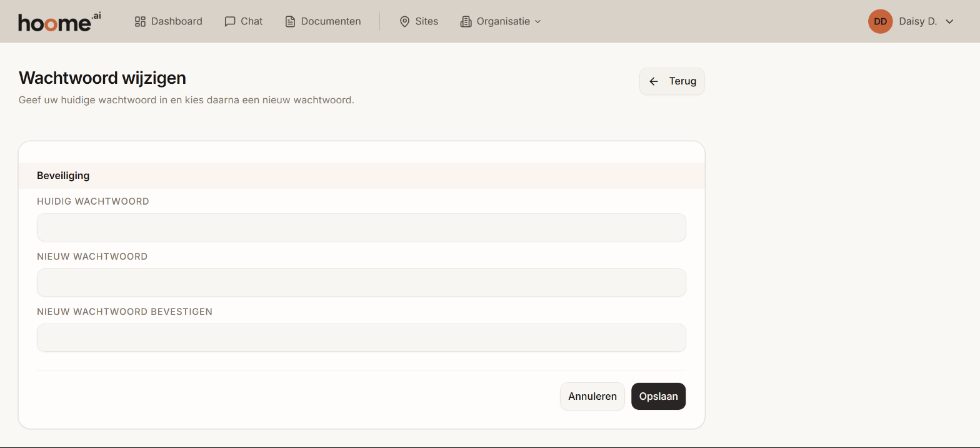This screenshot has width=980, height=448.
Task: Click the Chat speech bubble icon
Action: (x=230, y=21)
